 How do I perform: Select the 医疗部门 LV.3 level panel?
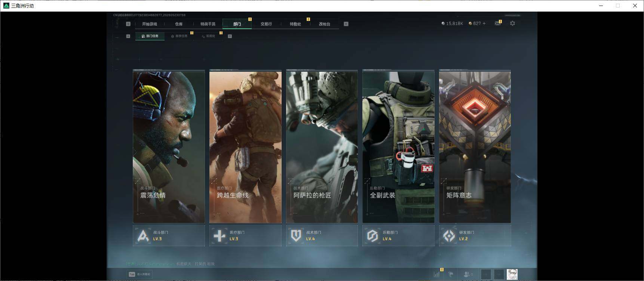[245, 235]
